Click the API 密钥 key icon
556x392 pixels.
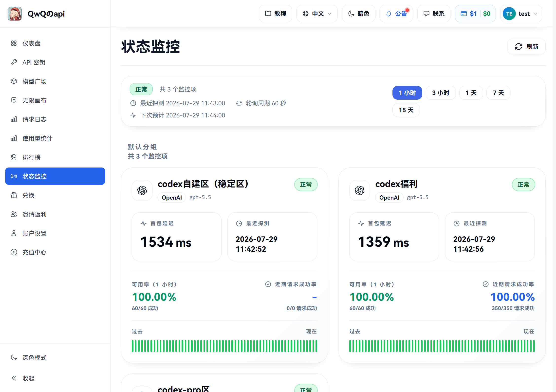point(14,62)
